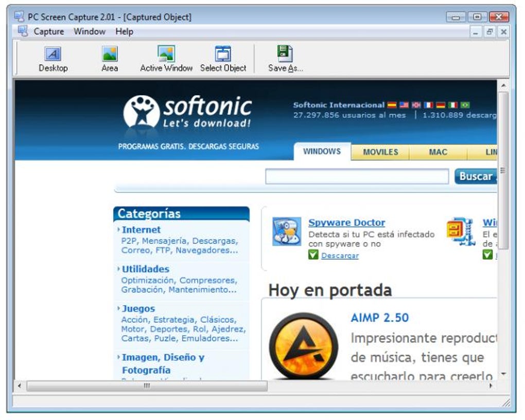
Task: Click the PC Screen Capture title bar icon
Action: (19, 16)
